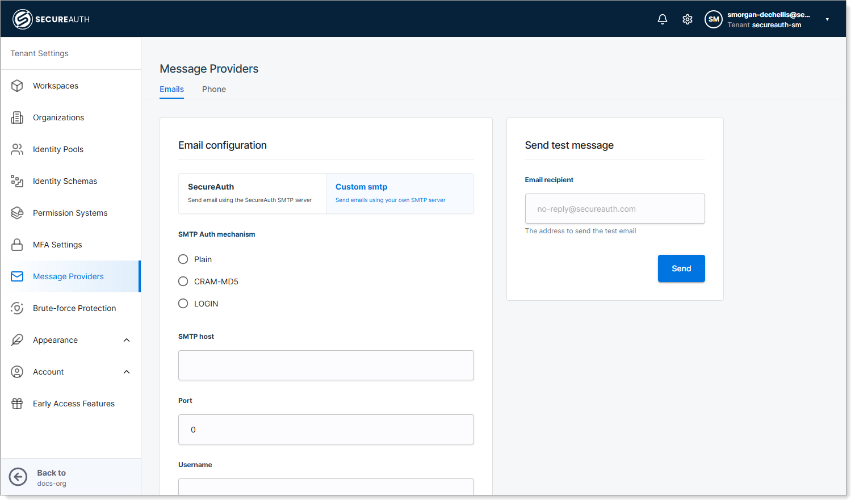Open the settings gear icon

click(x=688, y=19)
